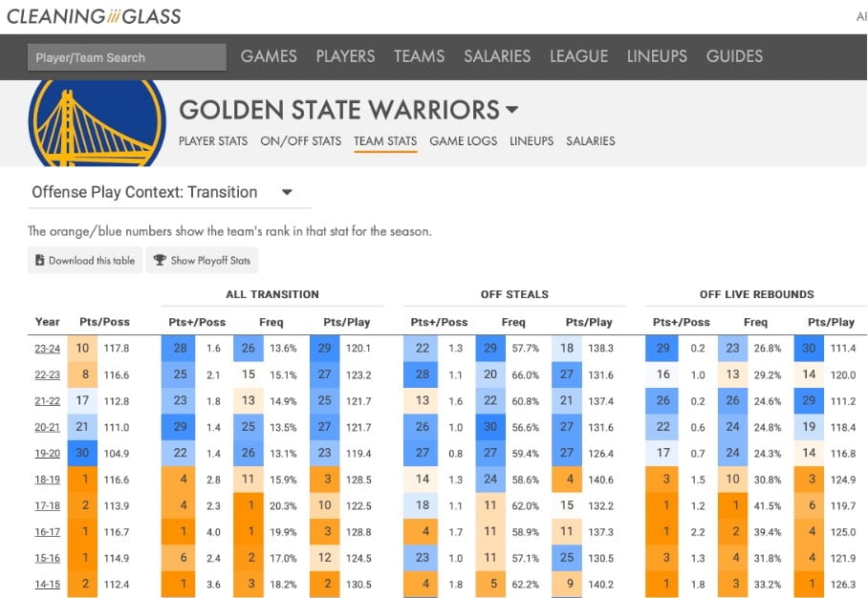This screenshot has height=598, width=868.
Task: Open the 23-24 season link
Action: click(46, 349)
